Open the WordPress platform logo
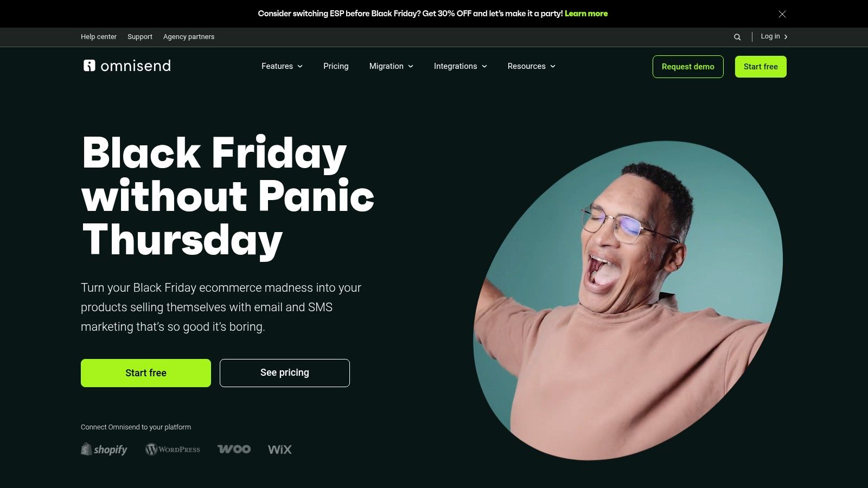The width and height of the screenshot is (868, 488). tap(173, 449)
